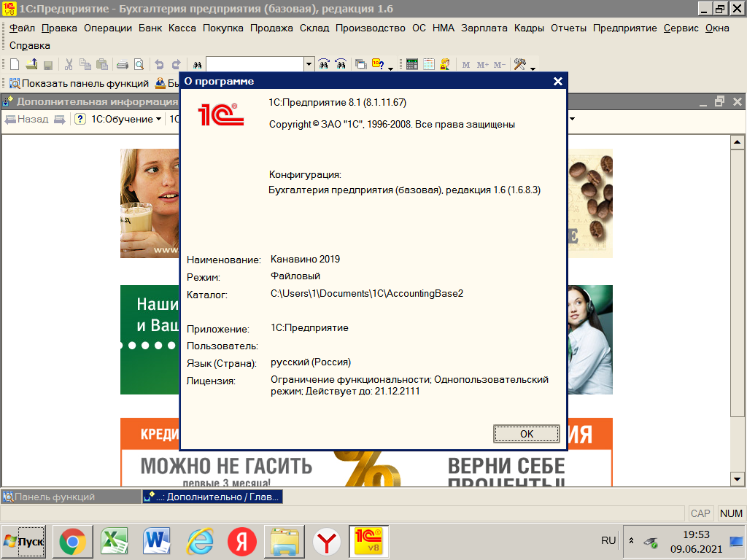Click Назад navigation button
The height and width of the screenshot is (560, 747).
27,119
